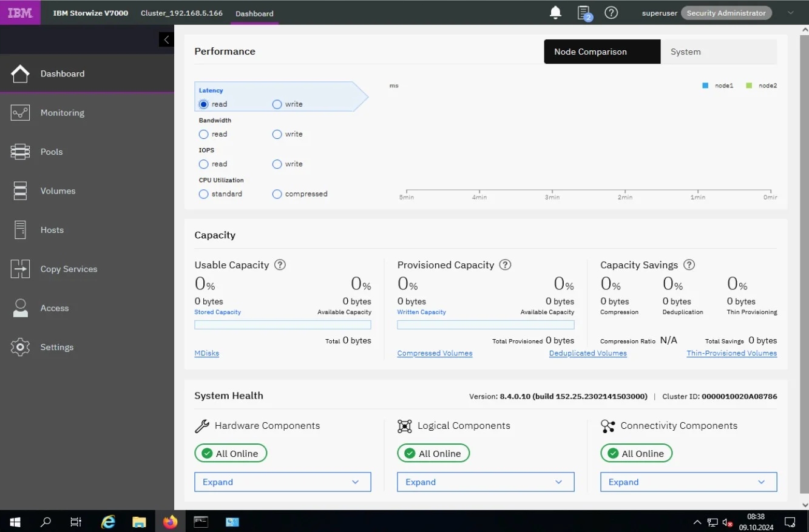Screen dimensions: 809x532
Task: Select CPU Utilization compressed radio button
Action: click(x=277, y=194)
